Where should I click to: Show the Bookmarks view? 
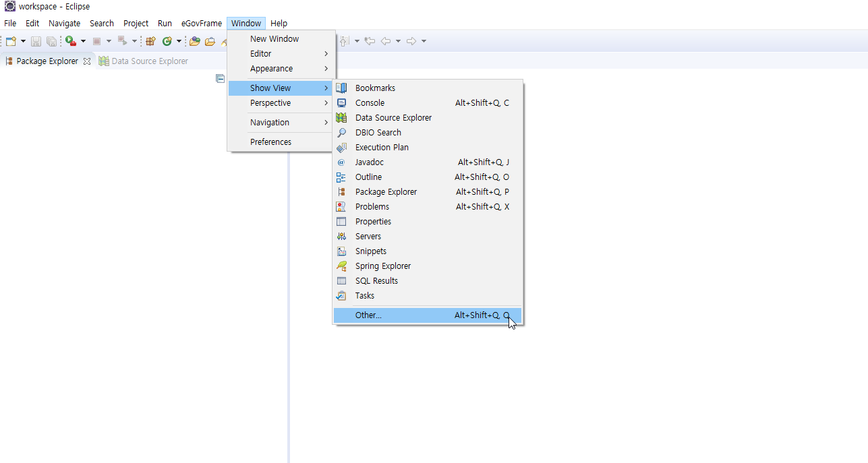(x=428, y=88)
